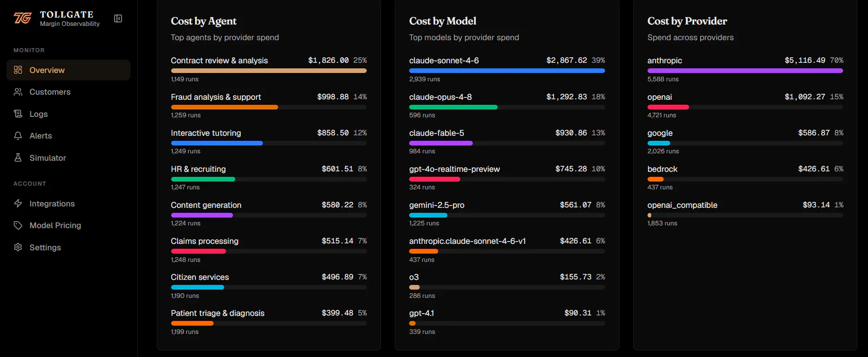
Task: Click the $93.14 openai_compatible cost value
Action: click(x=816, y=205)
